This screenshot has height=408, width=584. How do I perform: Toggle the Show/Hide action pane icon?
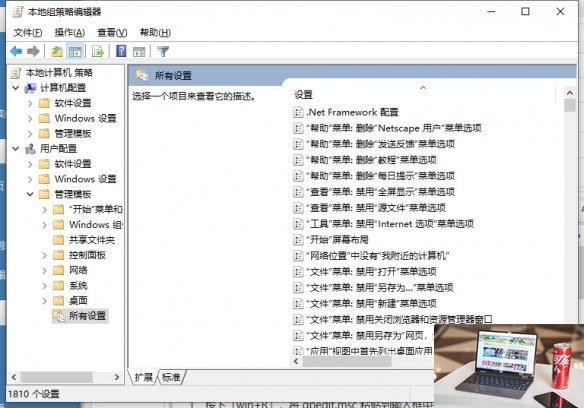[x=139, y=51]
